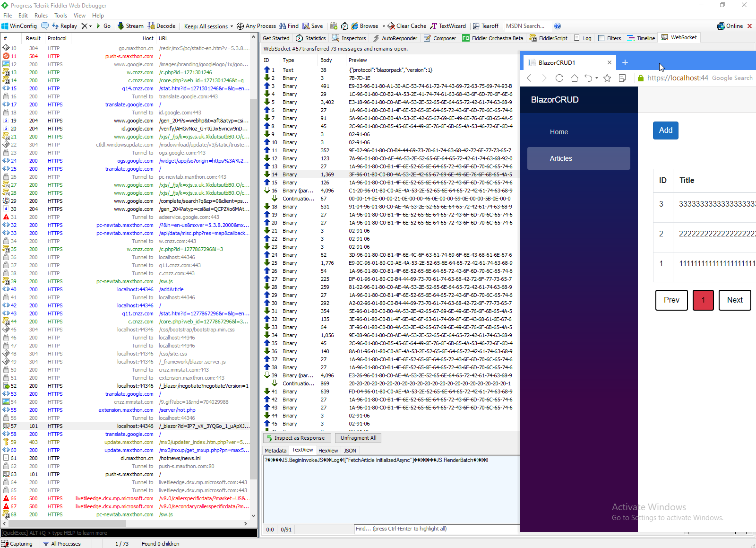The height and width of the screenshot is (548, 756).
Task: Open the Timeline tab
Action: [x=641, y=38]
